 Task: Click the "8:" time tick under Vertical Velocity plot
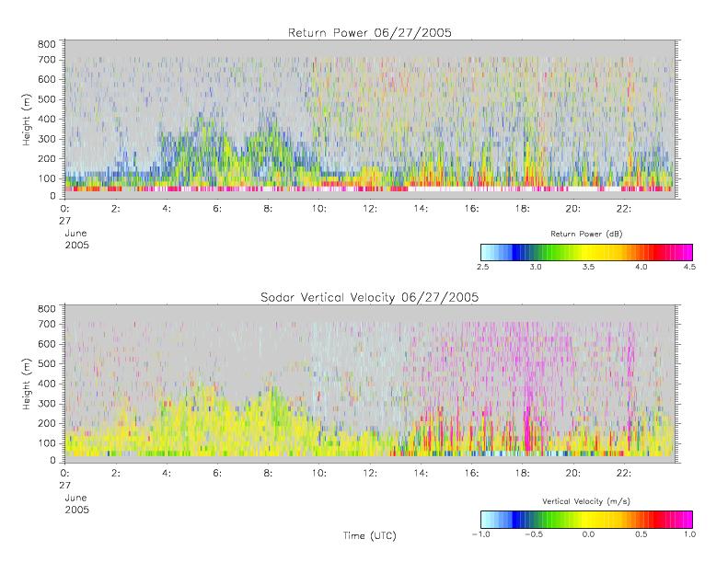tap(268, 474)
